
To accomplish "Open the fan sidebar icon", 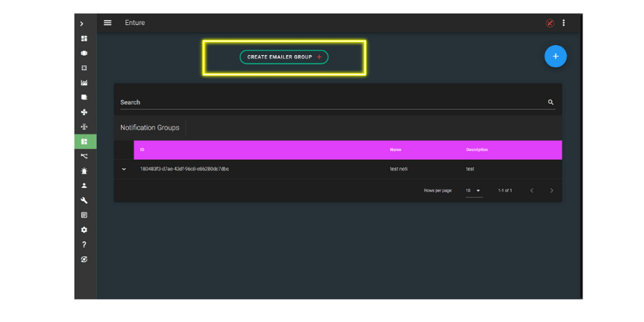I will [x=84, y=112].
